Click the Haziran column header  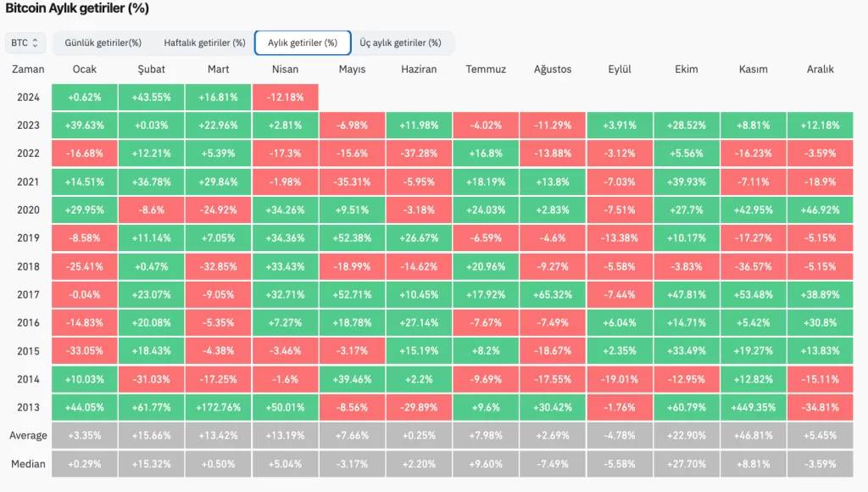point(419,70)
